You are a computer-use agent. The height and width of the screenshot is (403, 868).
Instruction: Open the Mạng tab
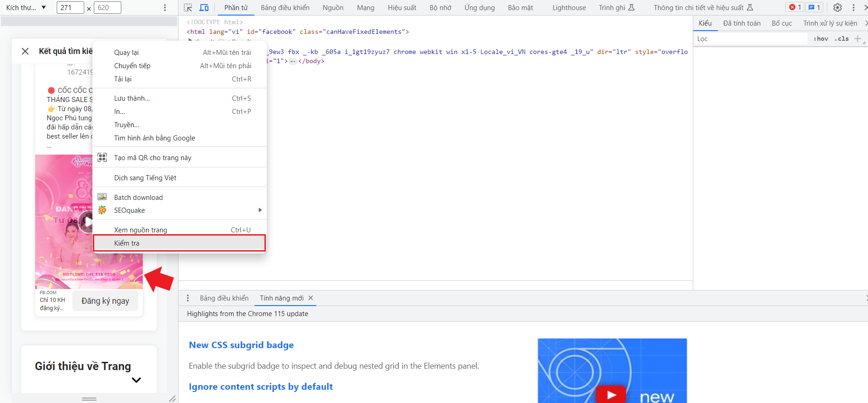[366, 8]
